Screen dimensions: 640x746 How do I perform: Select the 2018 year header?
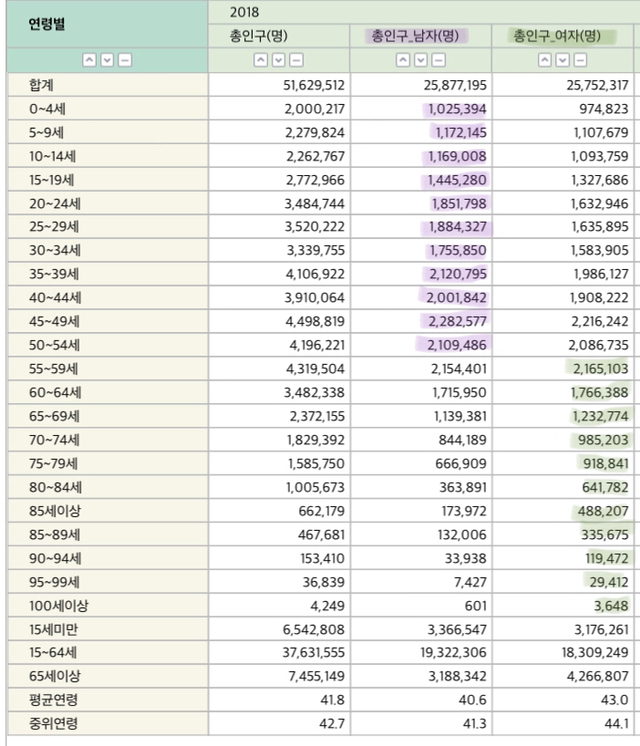[244, 12]
